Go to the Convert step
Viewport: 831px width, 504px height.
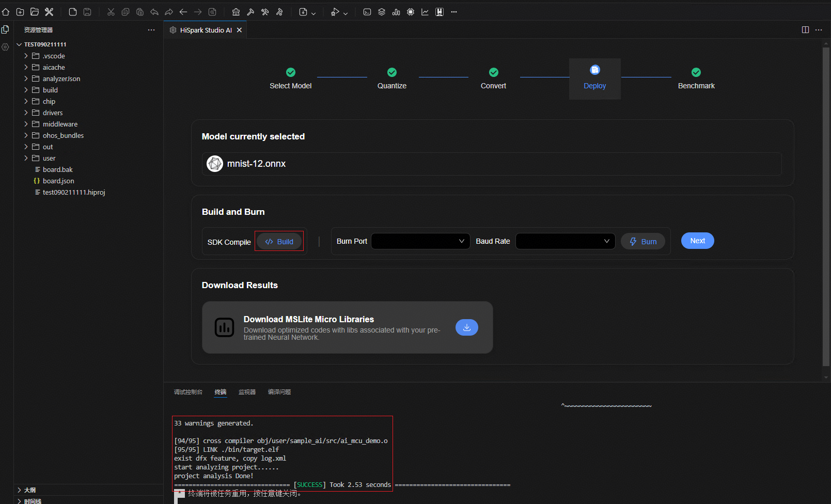pos(493,78)
